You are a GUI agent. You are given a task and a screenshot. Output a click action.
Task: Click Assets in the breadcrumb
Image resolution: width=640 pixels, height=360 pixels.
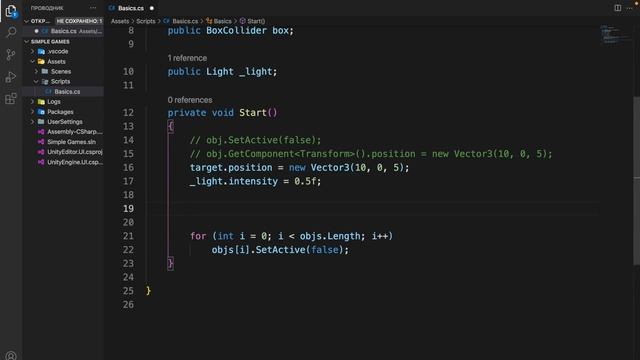pos(120,21)
